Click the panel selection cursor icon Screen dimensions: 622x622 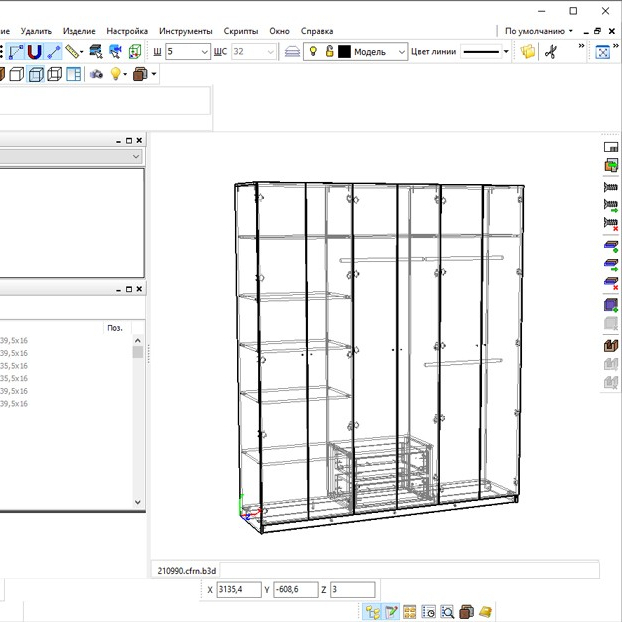click(x=96, y=52)
